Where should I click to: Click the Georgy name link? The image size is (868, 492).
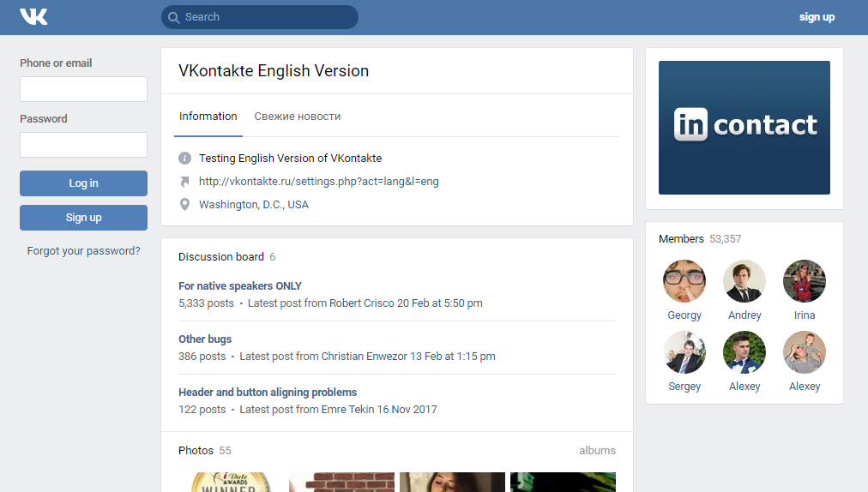(x=684, y=315)
